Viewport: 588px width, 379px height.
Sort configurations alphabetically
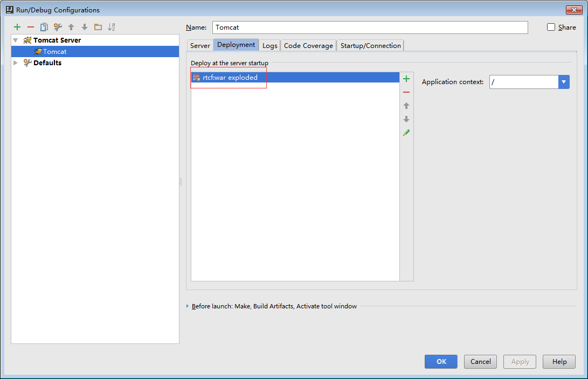112,27
